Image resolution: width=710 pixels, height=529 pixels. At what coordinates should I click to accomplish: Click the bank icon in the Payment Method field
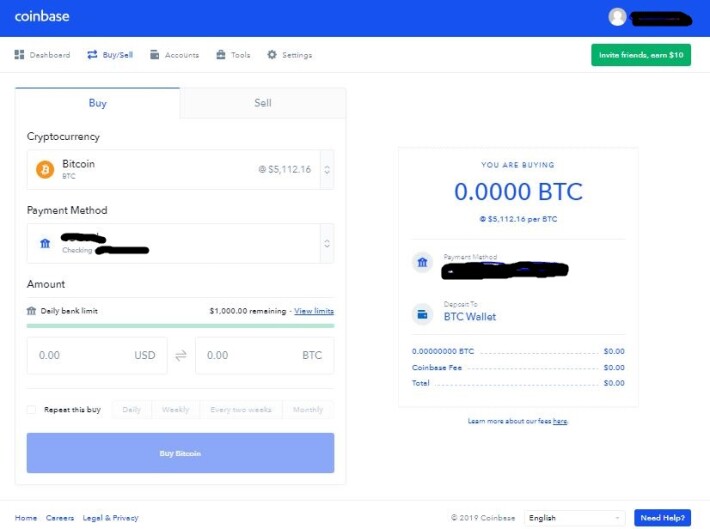pyautogui.click(x=45, y=244)
